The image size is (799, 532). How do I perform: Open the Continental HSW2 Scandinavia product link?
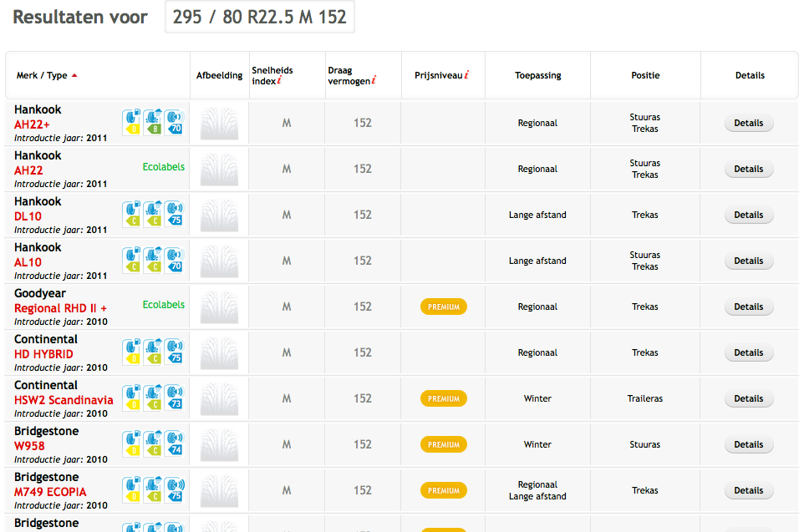[x=64, y=400]
